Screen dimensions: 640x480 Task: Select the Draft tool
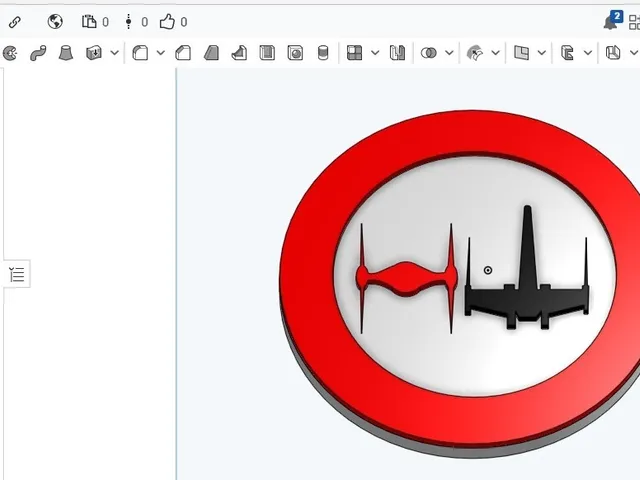[x=211, y=53]
